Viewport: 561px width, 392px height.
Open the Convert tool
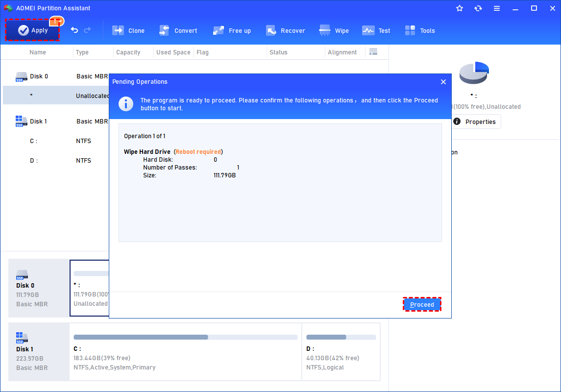pos(178,30)
